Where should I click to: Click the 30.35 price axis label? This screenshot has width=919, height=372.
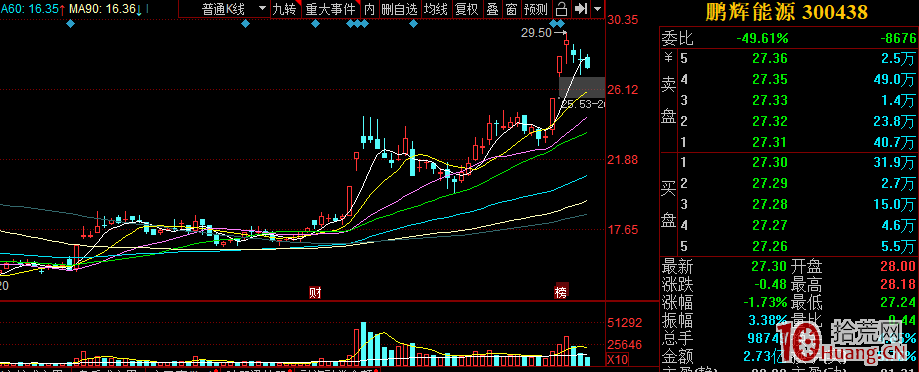pos(623,21)
